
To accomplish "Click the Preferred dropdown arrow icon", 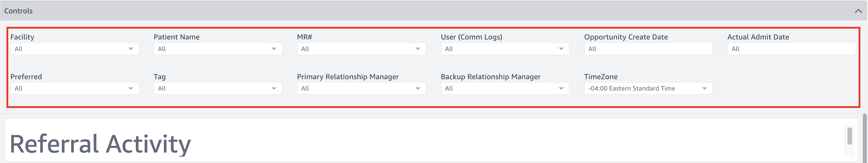I will tap(131, 88).
